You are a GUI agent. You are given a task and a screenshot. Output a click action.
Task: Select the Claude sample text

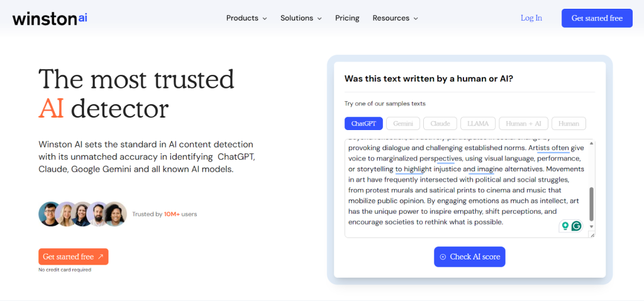440,123
